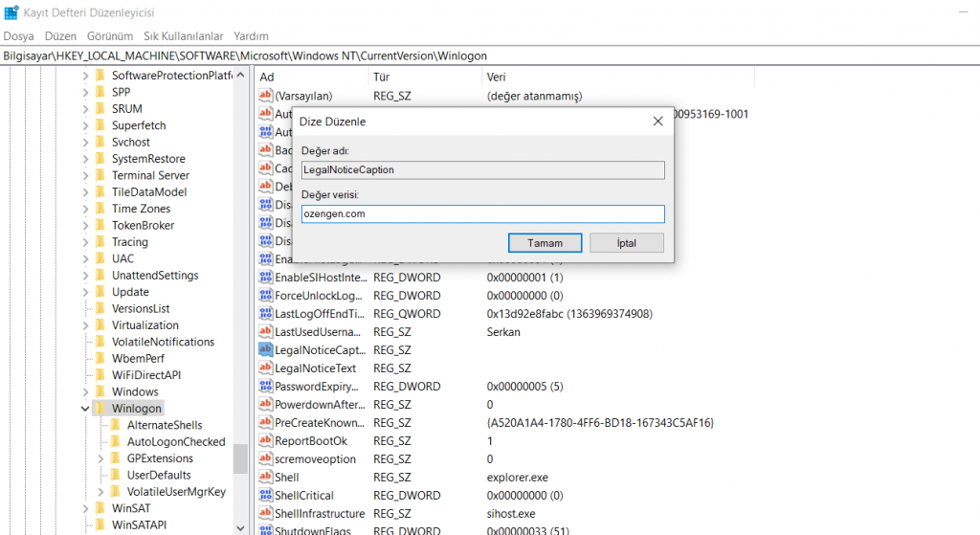Select the LegalNoticeText string value icon

click(x=266, y=368)
